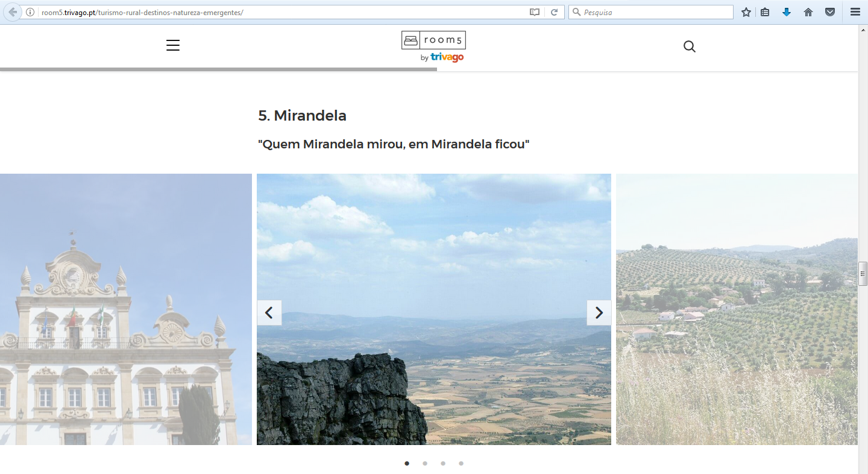Click the site search magnifier icon
This screenshot has width=868, height=474.
[690, 46]
